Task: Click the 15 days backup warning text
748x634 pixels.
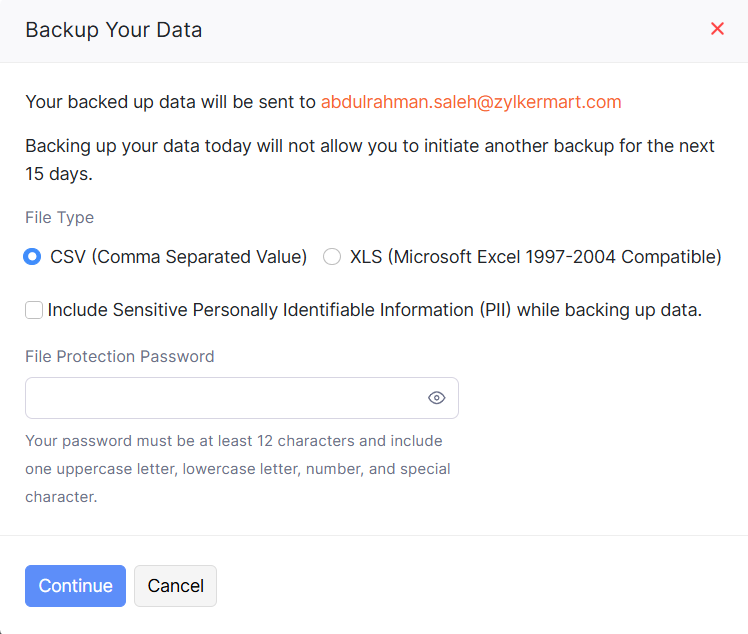Action: 370,159
